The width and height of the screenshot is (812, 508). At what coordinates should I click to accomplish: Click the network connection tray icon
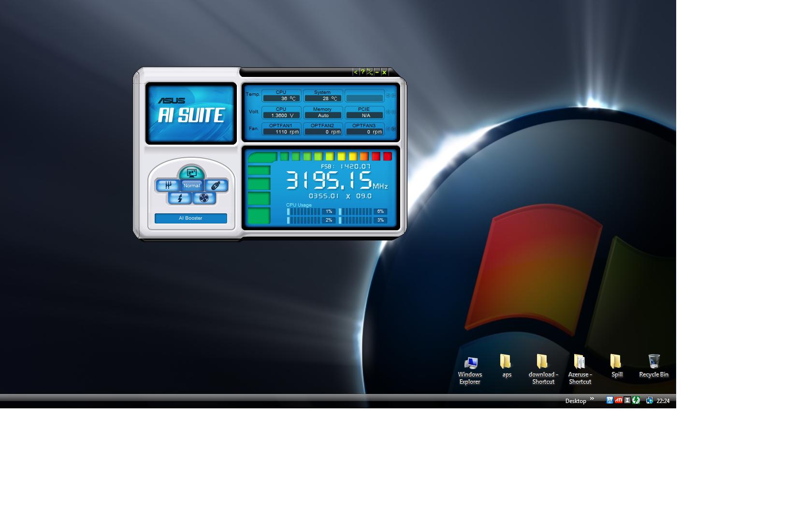(649, 400)
